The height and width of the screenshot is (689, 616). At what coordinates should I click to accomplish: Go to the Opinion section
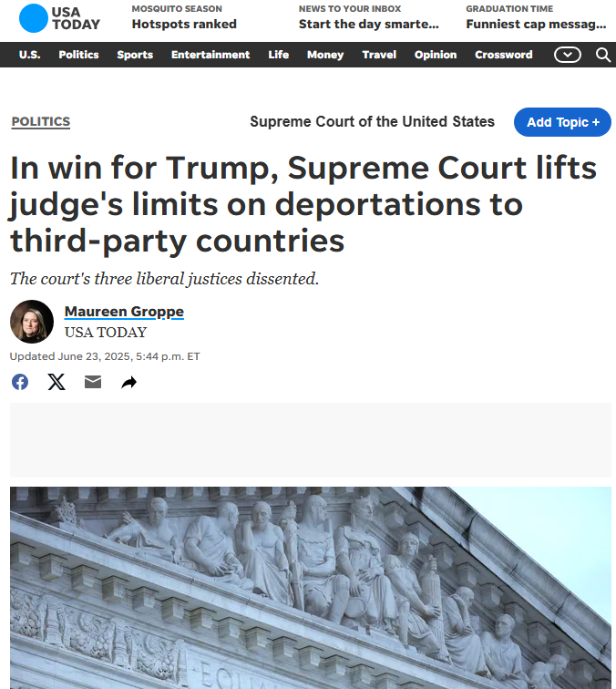tap(436, 55)
